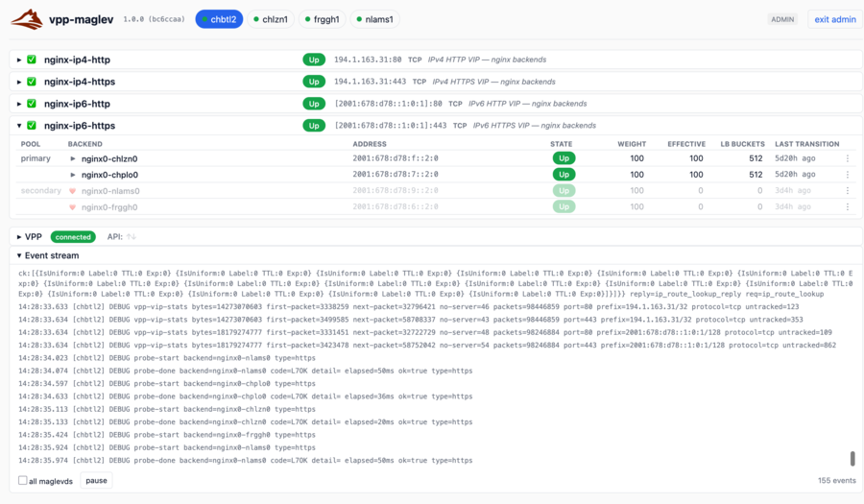Click address 194.1.163.31:443

pos(370,82)
